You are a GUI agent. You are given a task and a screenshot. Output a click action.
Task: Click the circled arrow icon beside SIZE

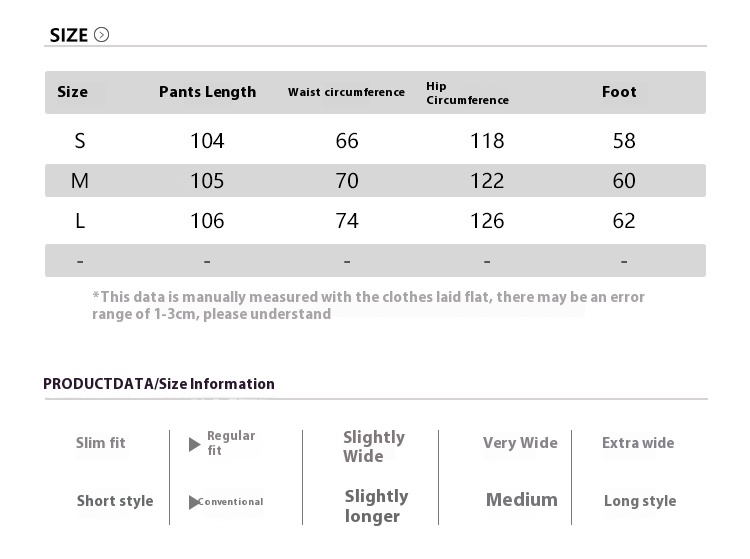tap(101, 35)
